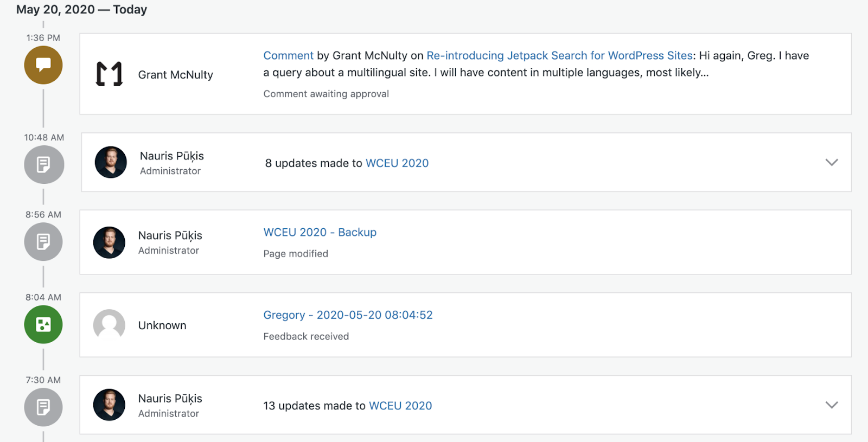868x442 pixels.
Task: Open the WCEU 2020 - Backup page link
Action: pos(320,232)
